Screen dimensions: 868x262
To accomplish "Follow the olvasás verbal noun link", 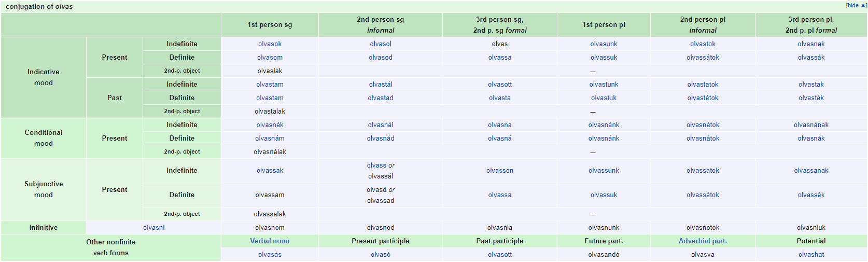I will (270, 255).
